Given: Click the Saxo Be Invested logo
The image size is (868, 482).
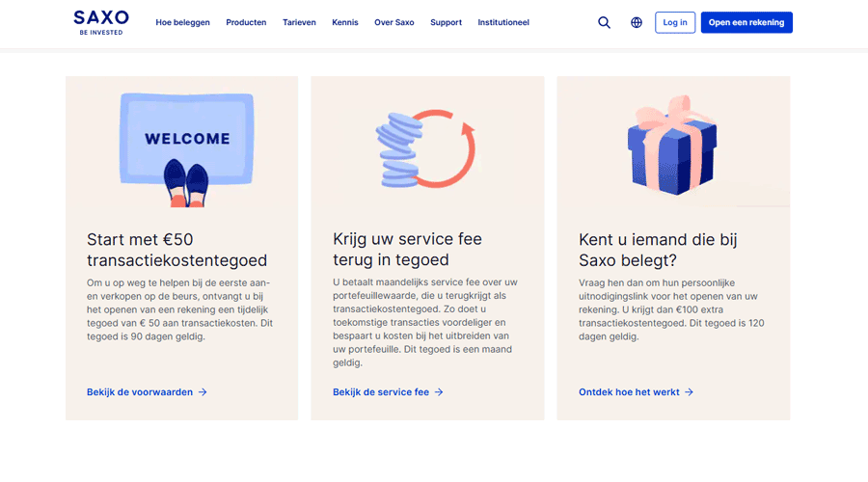Looking at the screenshot, I should click(x=100, y=22).
